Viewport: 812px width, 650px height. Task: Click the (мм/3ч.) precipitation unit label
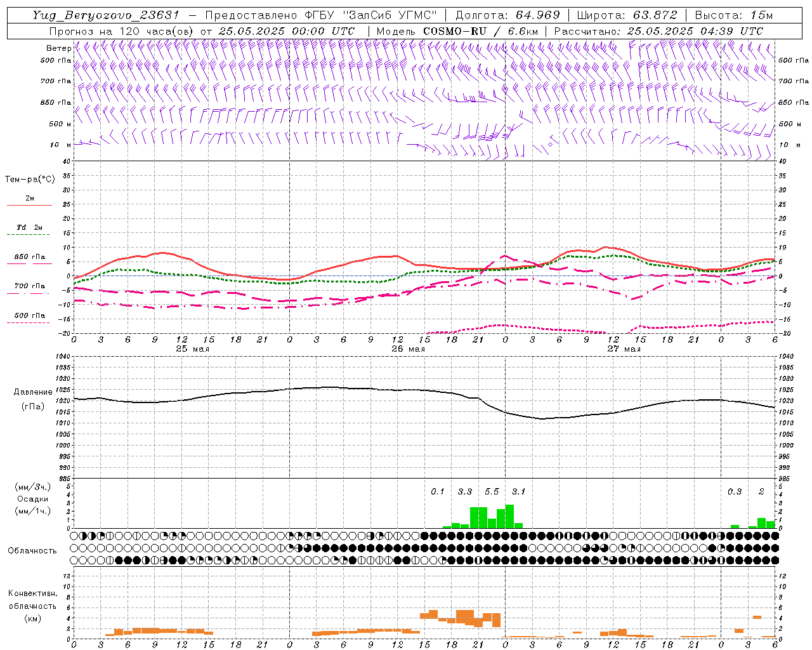(x=32, y=487)
